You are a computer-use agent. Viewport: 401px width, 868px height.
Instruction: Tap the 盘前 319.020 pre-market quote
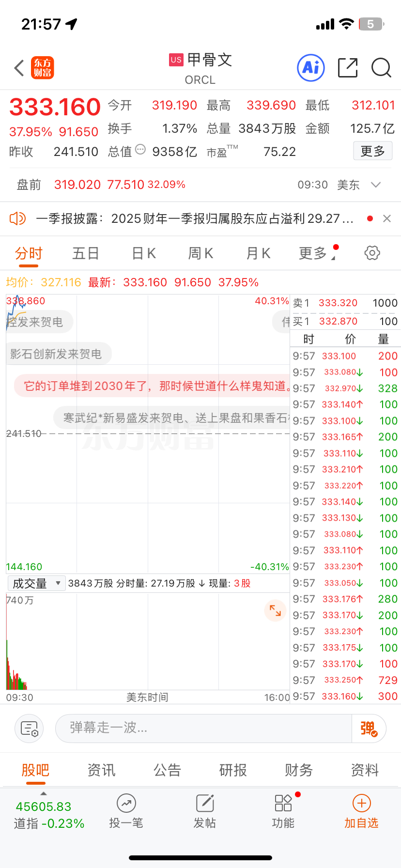[x=101, y=185]
